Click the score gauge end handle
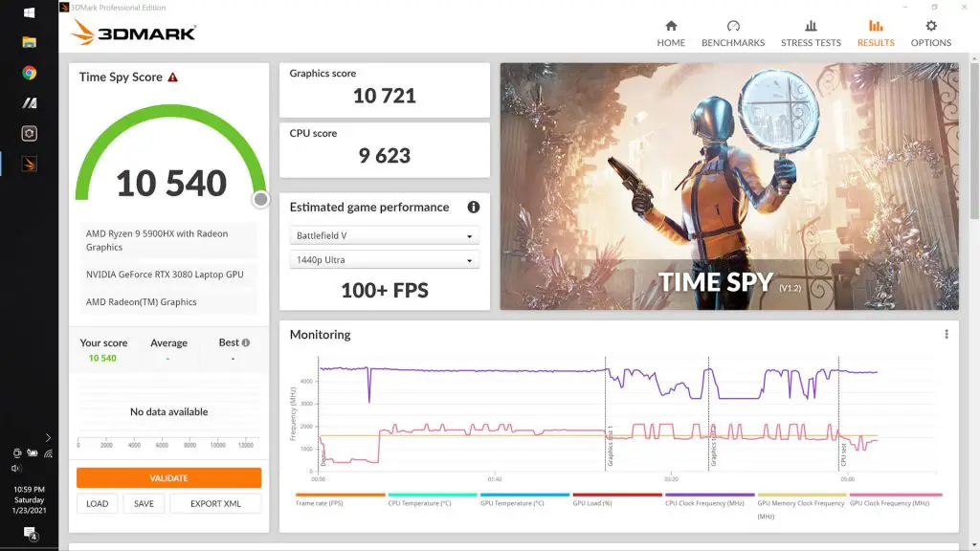The image size is (980, 551). 260,199
